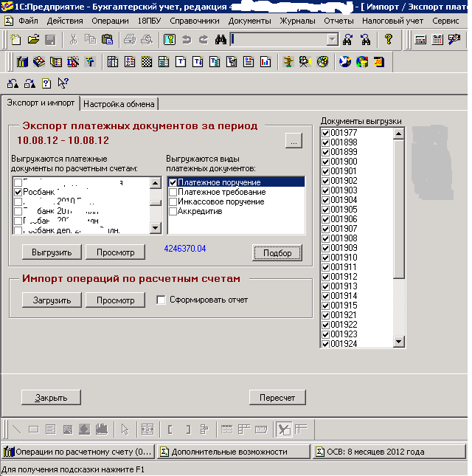Click the binoculars Find icon
This screenshot has height=476, width=472.
(x=221, y=39)
